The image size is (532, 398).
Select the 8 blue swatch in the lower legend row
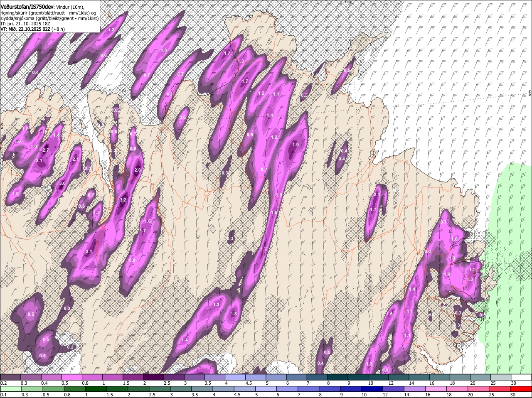click(x=330, y=389)
